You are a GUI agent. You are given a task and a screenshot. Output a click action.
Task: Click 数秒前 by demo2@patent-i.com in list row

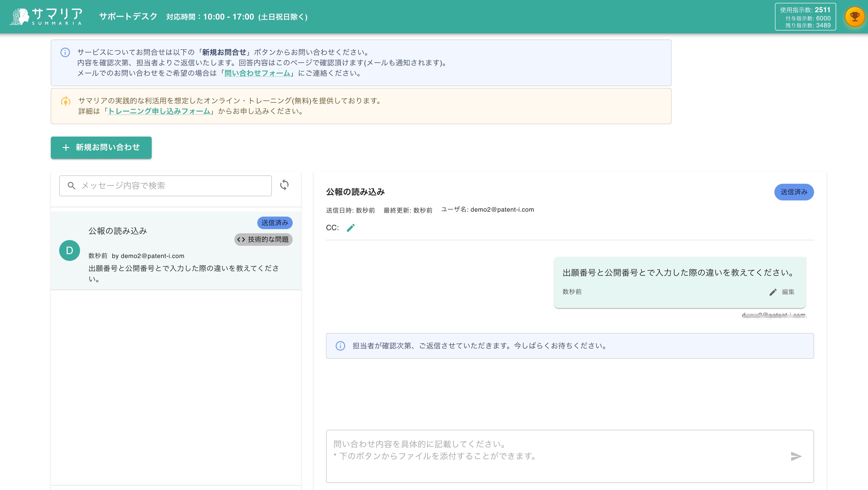coord(137,256)
